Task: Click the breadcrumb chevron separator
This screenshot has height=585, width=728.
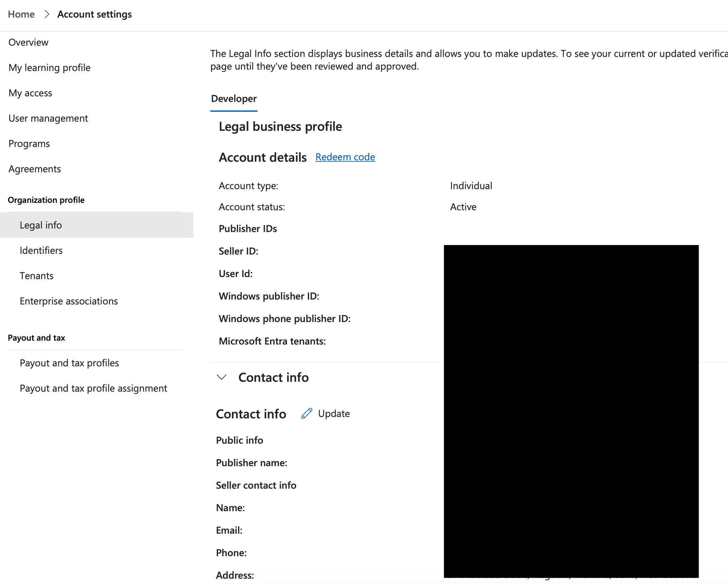Action: (46, 14)
